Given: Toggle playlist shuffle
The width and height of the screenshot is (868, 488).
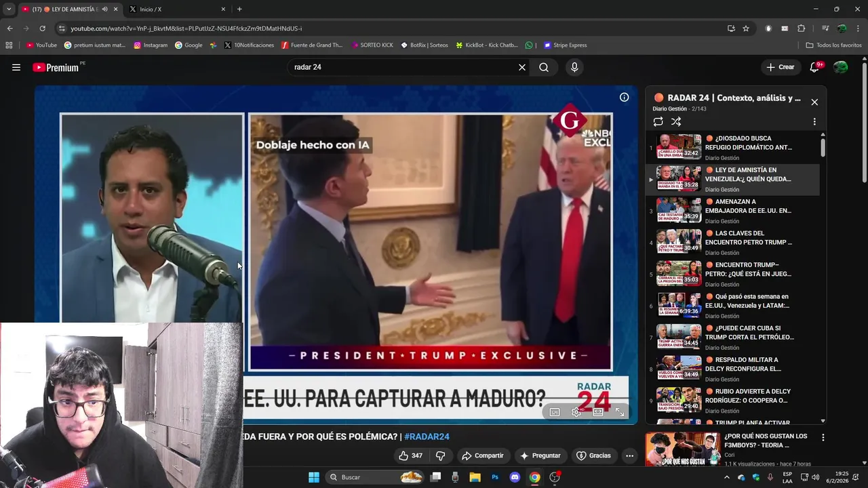Looking at the screenshot, I should click(676, 121).
